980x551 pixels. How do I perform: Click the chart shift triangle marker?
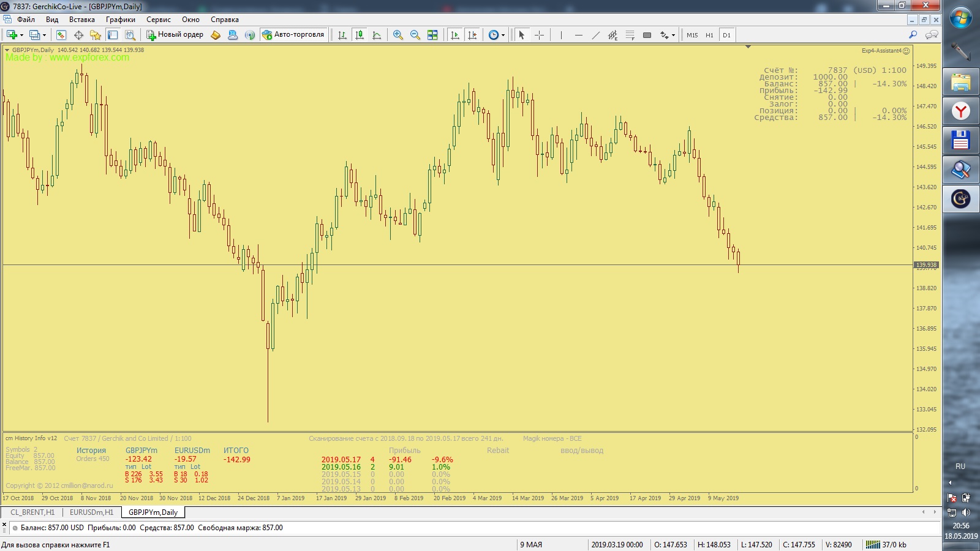[748, 47]
